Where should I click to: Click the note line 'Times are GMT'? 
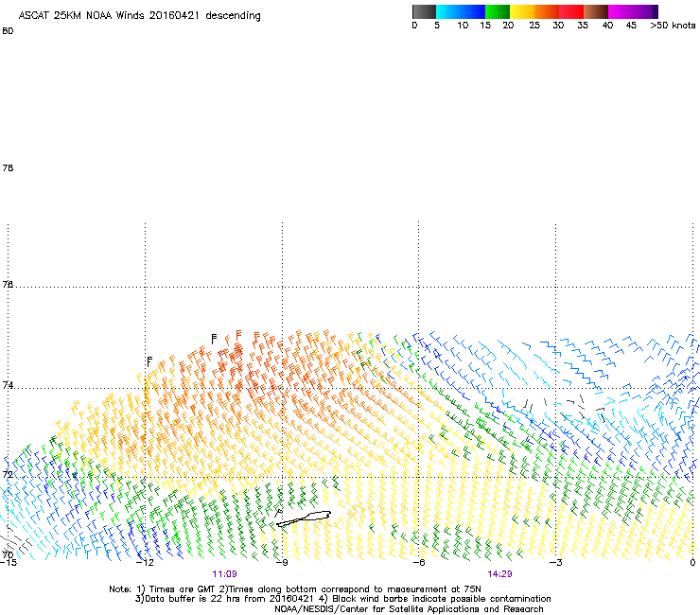294,589
